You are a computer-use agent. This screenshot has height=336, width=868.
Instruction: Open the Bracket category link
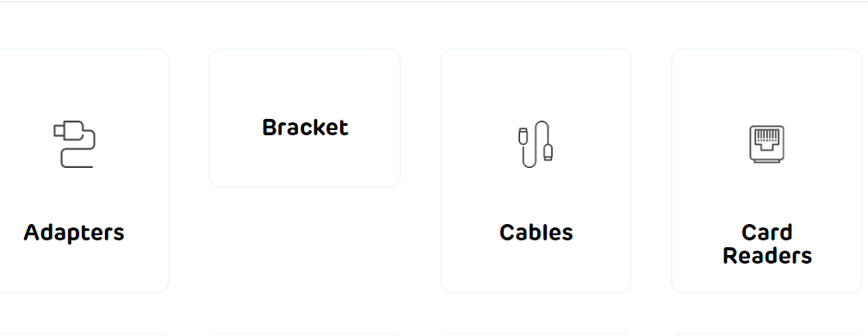click(305, 128)
